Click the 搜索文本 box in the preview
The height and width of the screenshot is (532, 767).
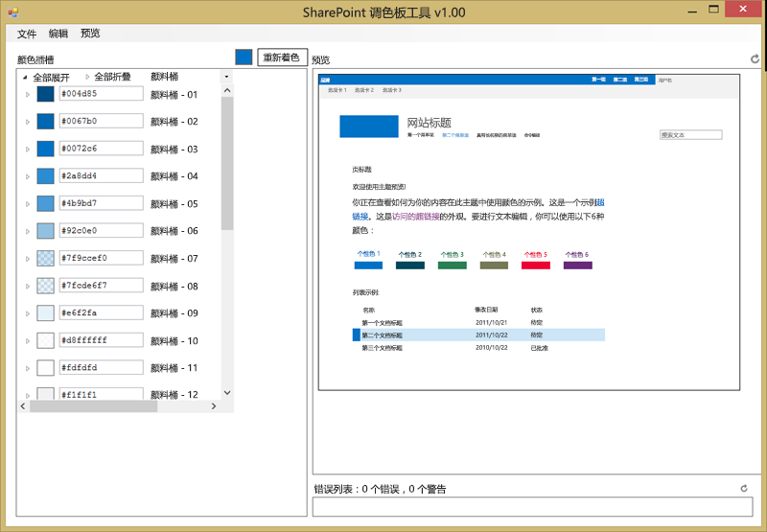click(x=690, y=135)
